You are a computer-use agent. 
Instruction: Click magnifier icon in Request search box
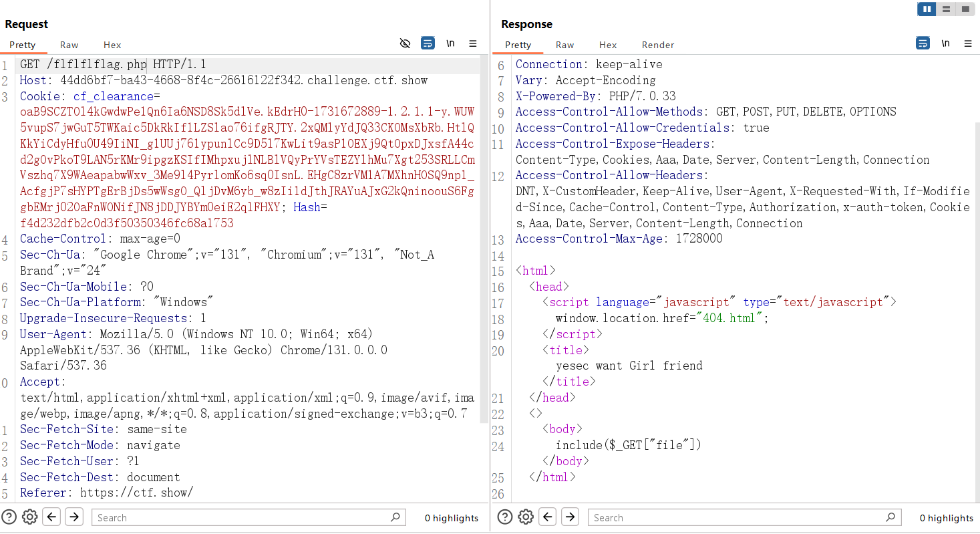(x=395, y=517)
